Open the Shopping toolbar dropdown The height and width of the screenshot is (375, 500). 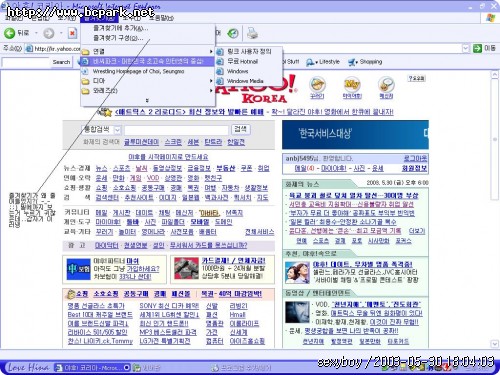[x=365, y=62]
